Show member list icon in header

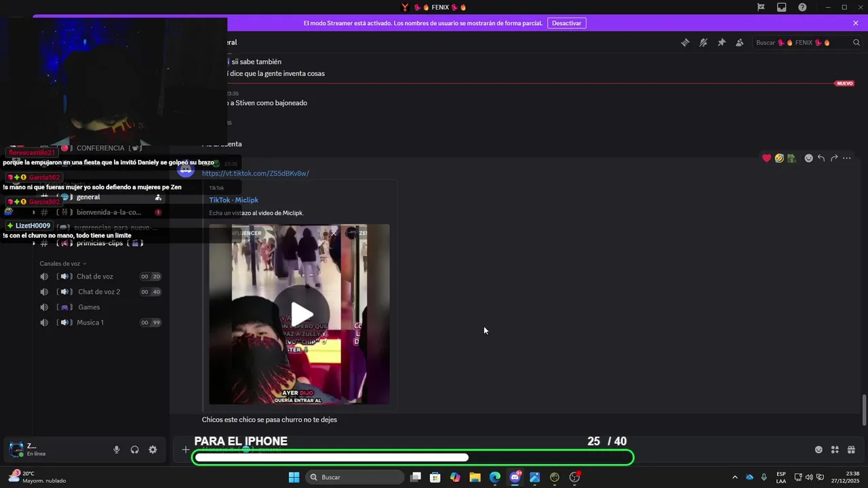[x=740, y=42]
